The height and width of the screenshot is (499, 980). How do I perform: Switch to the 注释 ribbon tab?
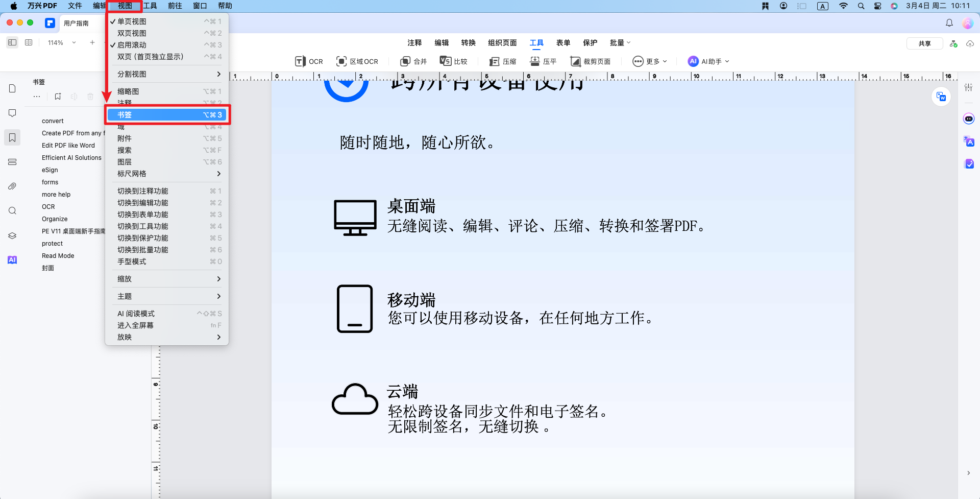(414, 43)
